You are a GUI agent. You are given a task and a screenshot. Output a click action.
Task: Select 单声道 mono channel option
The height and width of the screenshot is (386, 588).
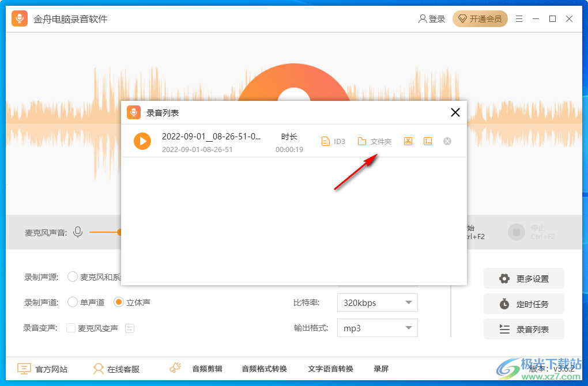[73, 302]
